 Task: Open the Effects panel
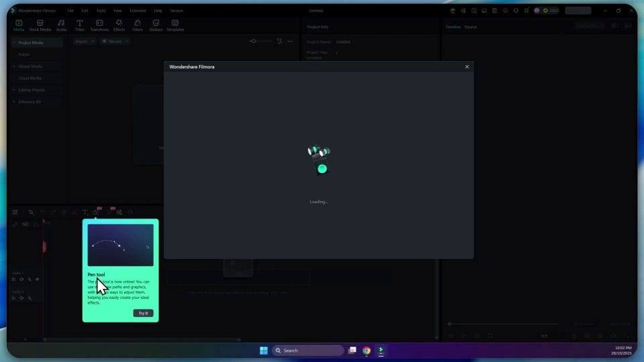(x=119, y=25)
